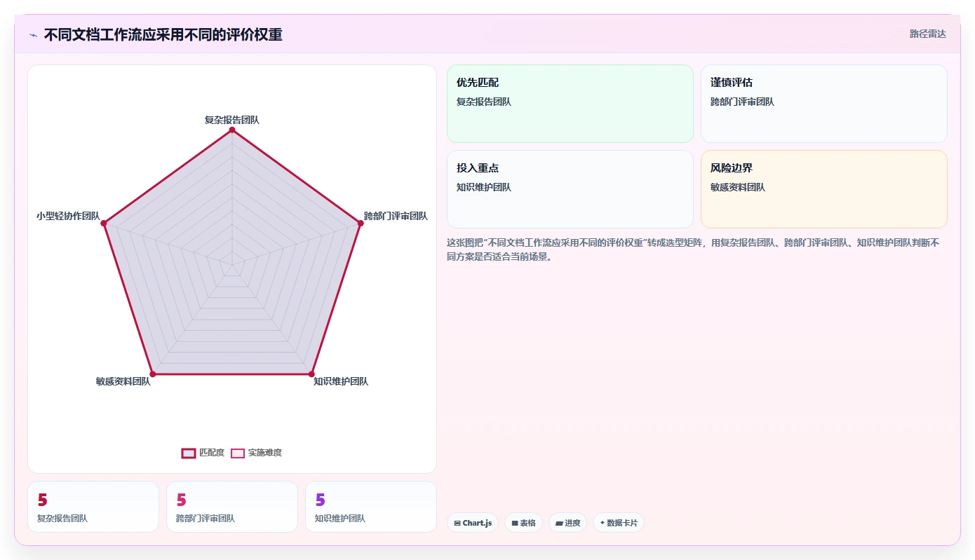Click the stat card labeled 知识维护团队
975x560 pixels.
click(371, 507)
